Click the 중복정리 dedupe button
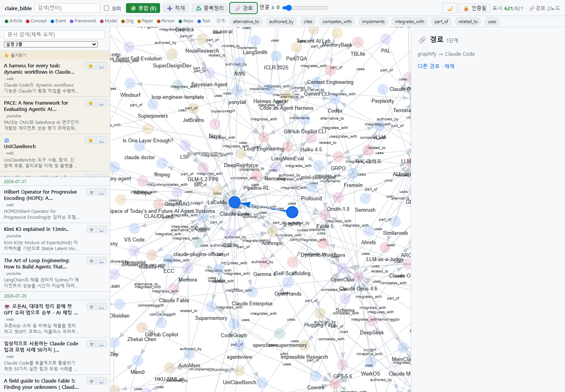565x392 pixels. click(210, 8)
